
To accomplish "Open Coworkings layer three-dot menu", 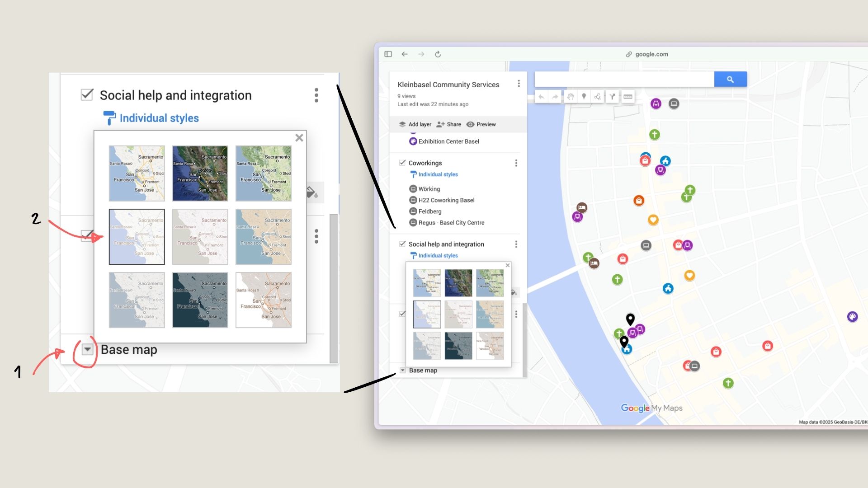I will [x=516, y=163].
